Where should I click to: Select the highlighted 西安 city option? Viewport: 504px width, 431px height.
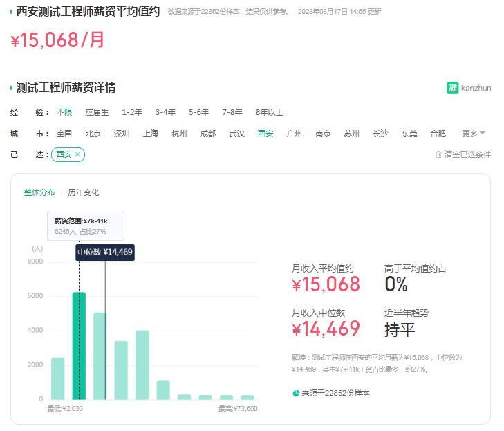265,133
